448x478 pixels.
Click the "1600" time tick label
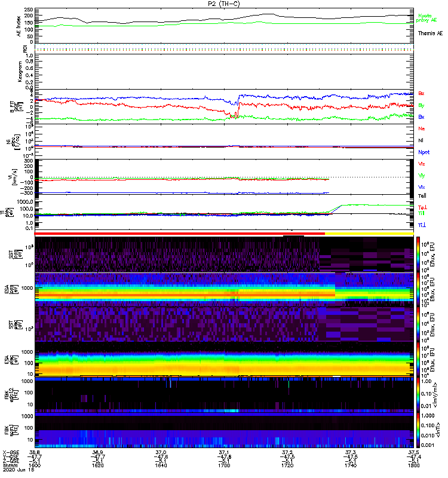pyautogui.click(x=35, y=465)
